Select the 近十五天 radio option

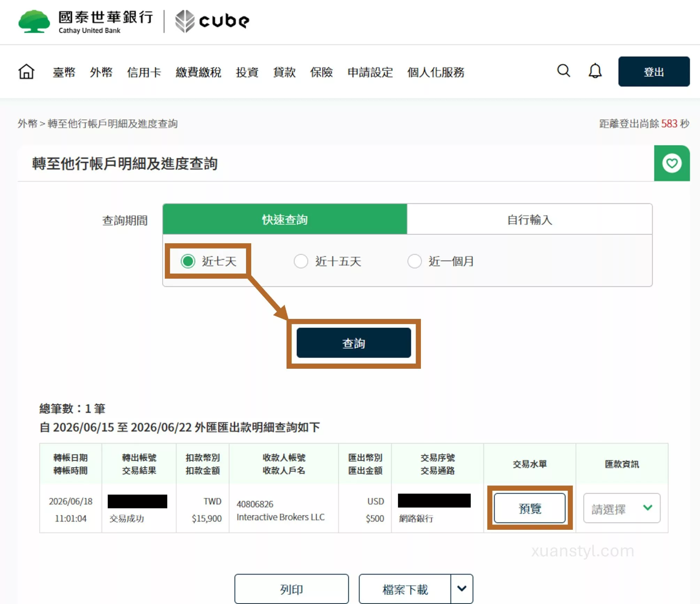(301, 261)
